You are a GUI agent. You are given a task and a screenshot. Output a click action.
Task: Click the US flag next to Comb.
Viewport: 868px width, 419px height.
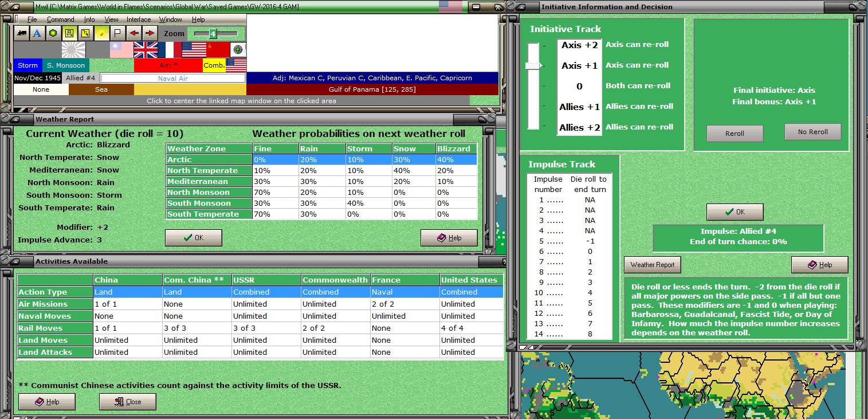(236, 65)
